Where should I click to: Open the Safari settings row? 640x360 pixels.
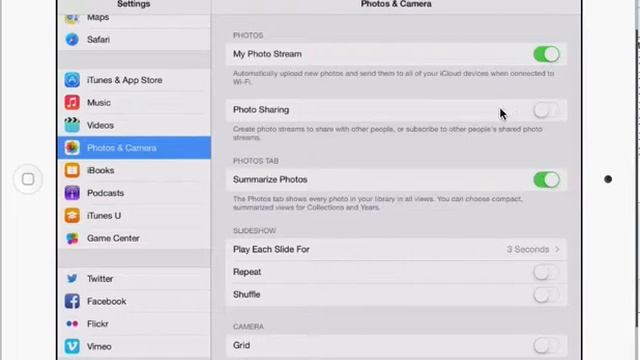pos(134,40)
